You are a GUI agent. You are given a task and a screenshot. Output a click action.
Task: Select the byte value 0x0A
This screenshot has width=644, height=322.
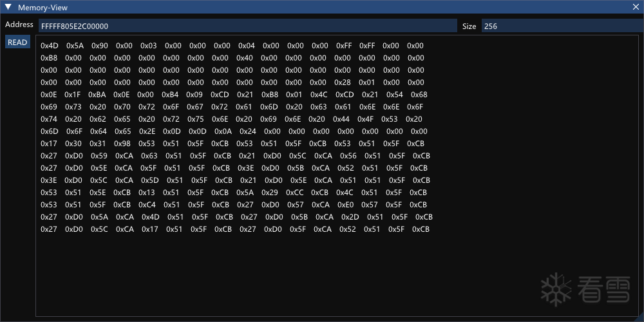[223, 131]
